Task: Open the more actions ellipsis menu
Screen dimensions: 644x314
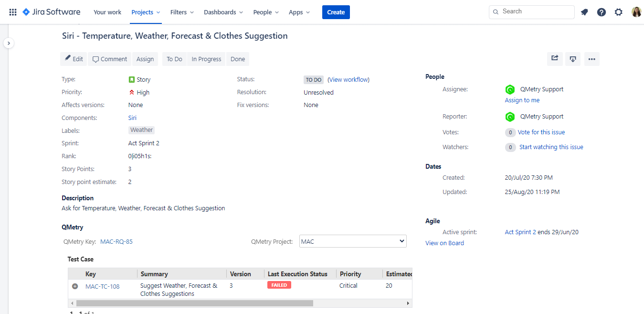Action: click(592, 59)
